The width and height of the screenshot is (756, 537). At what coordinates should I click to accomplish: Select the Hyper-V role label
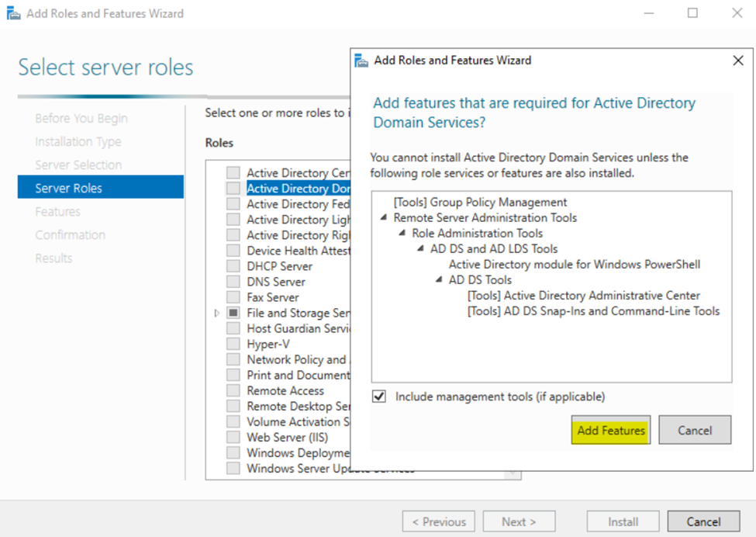pos(268,344)
